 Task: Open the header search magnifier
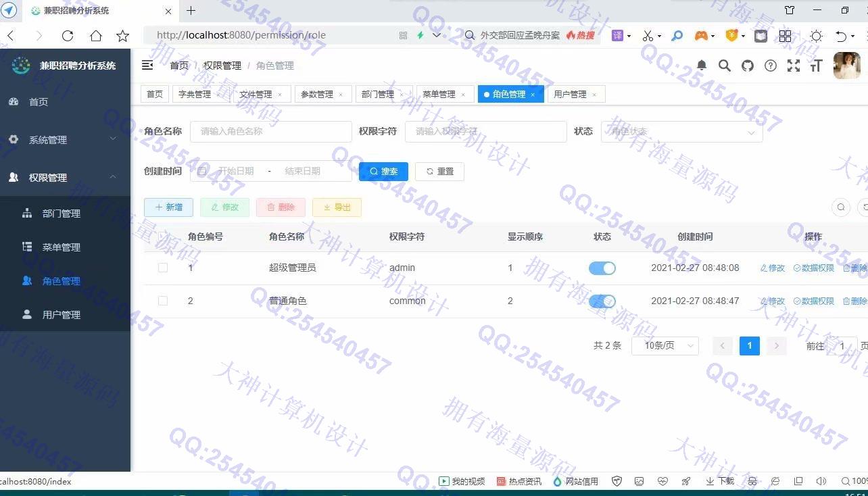point(725,65)
